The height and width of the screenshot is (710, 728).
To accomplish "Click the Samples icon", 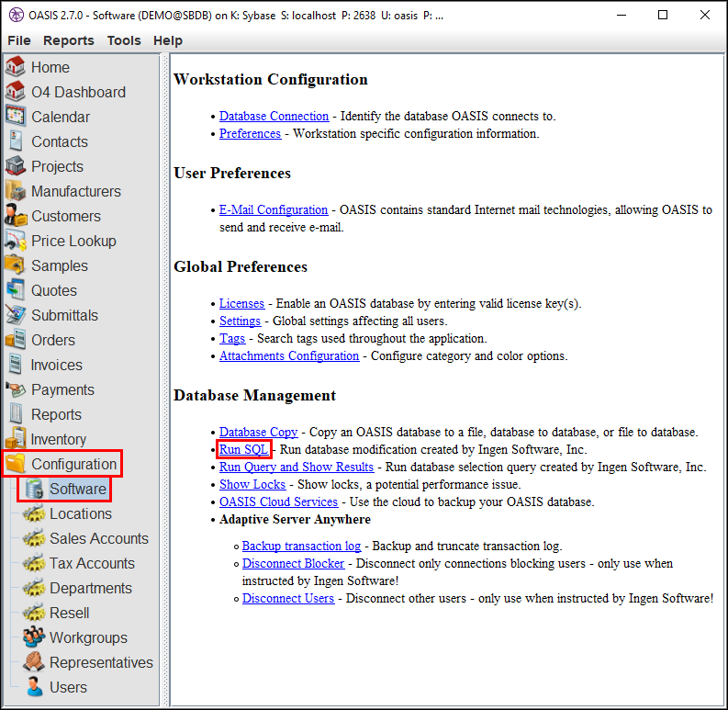I will point(16,265).
